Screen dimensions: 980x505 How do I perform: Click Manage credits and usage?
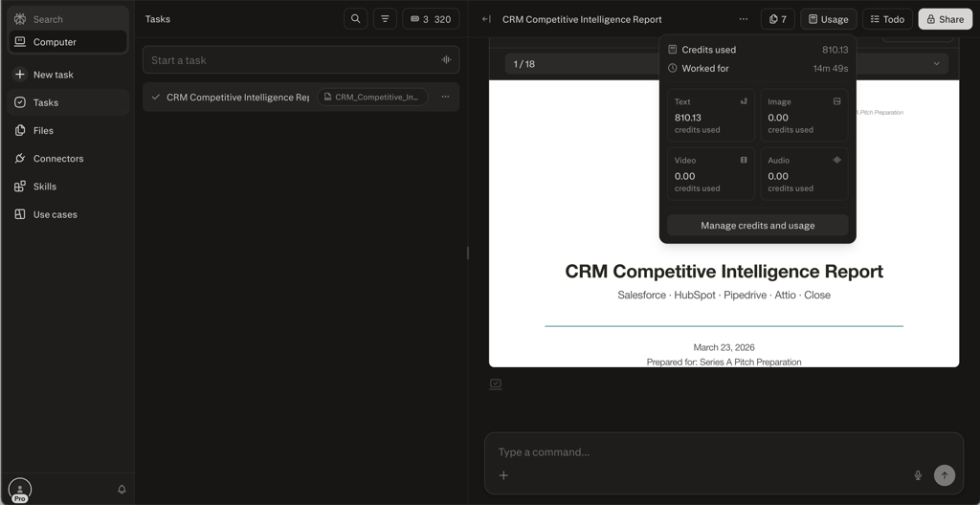(x=758, y=226)
